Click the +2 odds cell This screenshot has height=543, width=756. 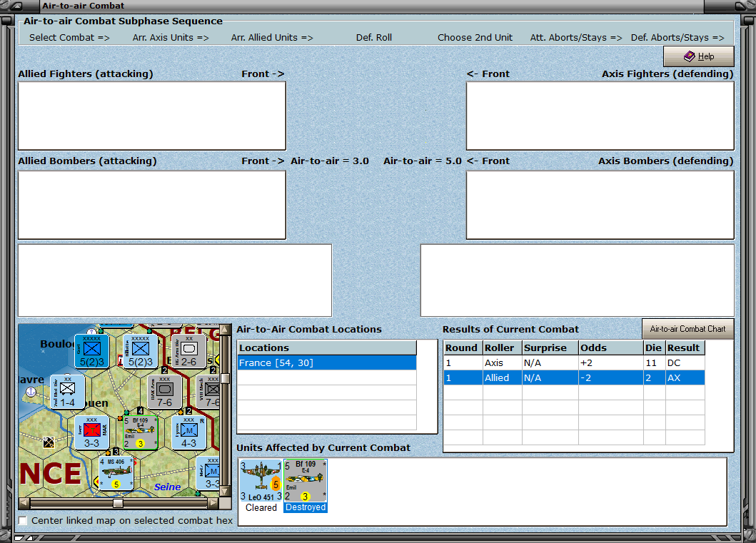click(x=611, y=362)
